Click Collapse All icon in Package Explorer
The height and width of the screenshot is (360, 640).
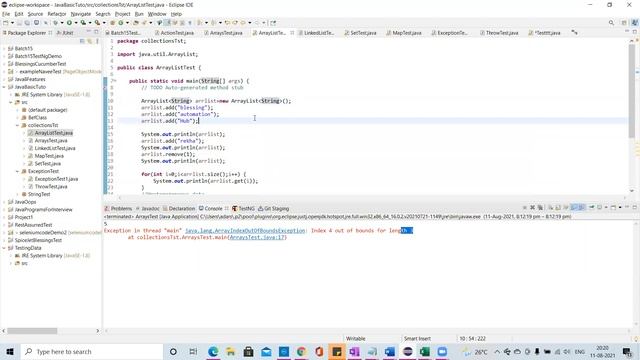click(x=82, y=41)
